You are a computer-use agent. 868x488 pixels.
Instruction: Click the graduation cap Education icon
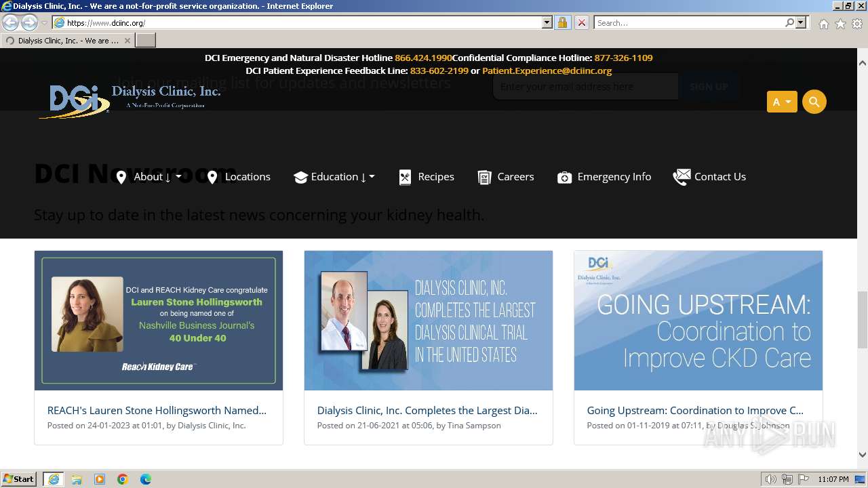(300, 178)
